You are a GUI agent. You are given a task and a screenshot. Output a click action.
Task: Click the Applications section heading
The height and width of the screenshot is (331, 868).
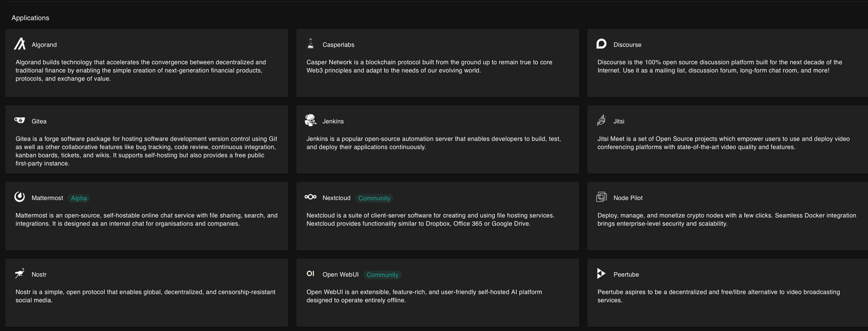click(30, 18)
